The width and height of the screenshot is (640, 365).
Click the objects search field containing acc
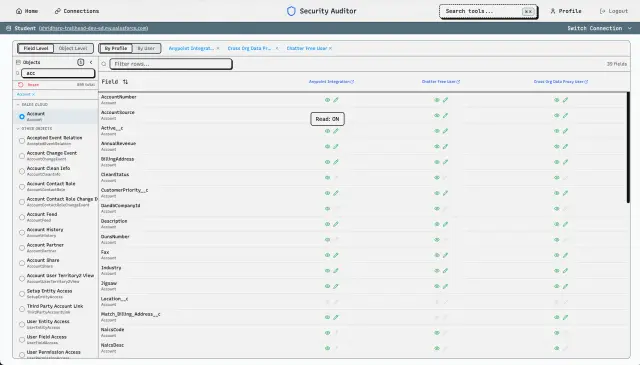click(x=58, y=73)
